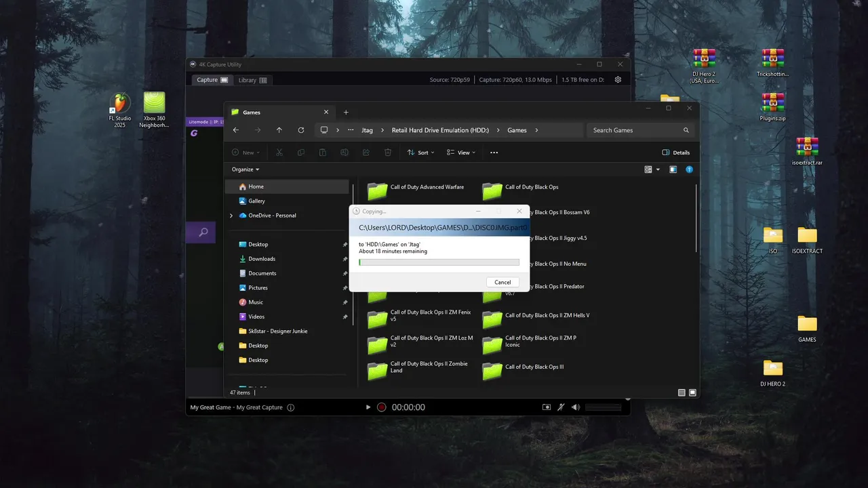The width and height of the screenshot is (868, 488).
Task: Click Jtag in the address breadcrumb
Action: tap(367, 130)
